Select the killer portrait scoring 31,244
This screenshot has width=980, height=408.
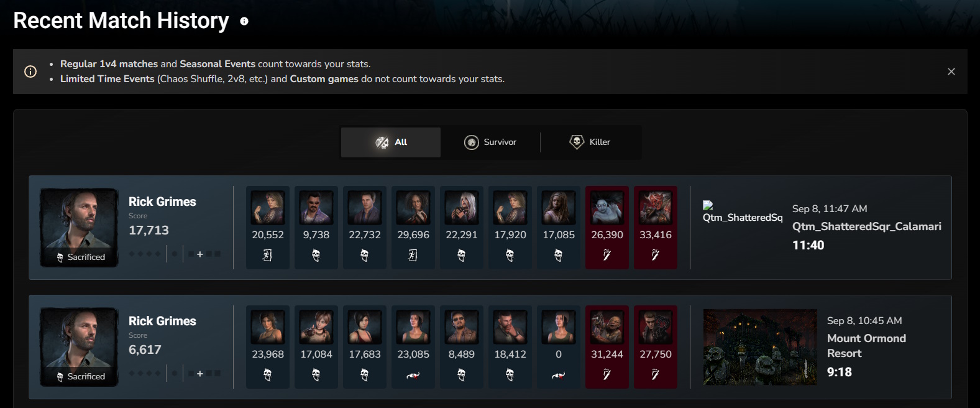pyautogui.click(x=607, y=327)
